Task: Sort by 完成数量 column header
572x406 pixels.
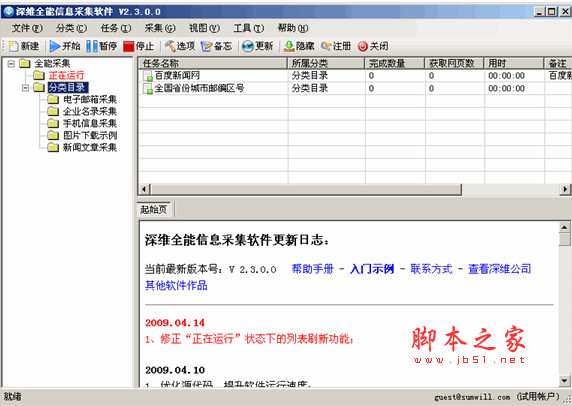Action: [x=395, y=63]
